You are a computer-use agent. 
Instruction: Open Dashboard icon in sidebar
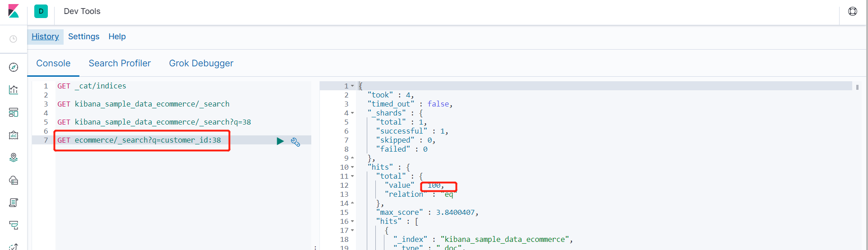14,112
